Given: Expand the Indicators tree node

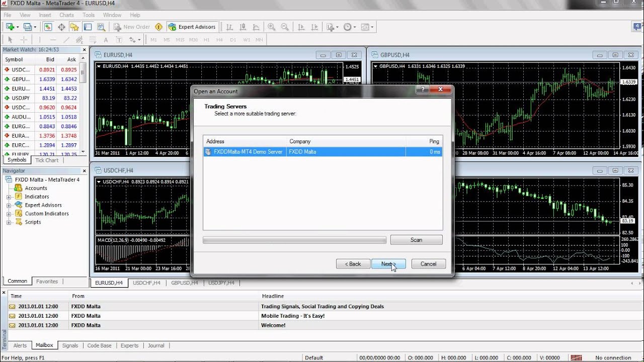Looking at the screenshot, I should (x=9, y=197).
